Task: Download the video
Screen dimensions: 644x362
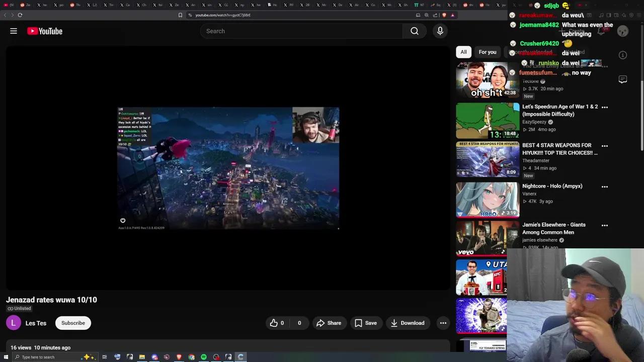Action: 408,323
